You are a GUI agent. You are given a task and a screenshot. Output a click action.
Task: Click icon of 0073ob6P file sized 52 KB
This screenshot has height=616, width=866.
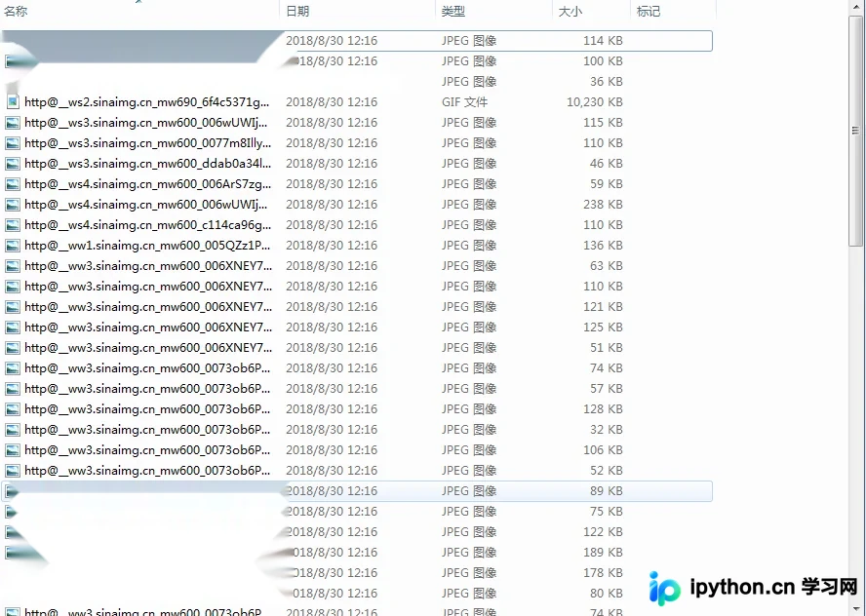coord(13,470)
